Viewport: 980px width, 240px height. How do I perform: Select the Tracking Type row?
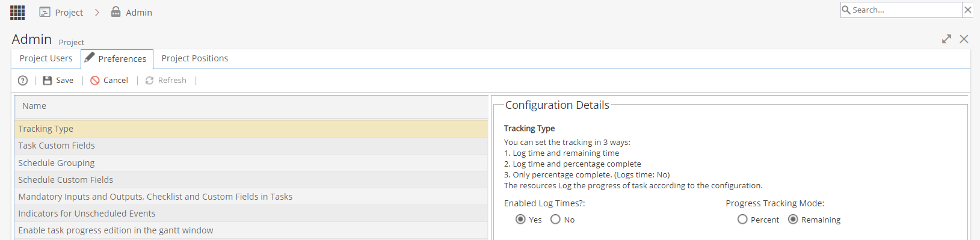251,129
